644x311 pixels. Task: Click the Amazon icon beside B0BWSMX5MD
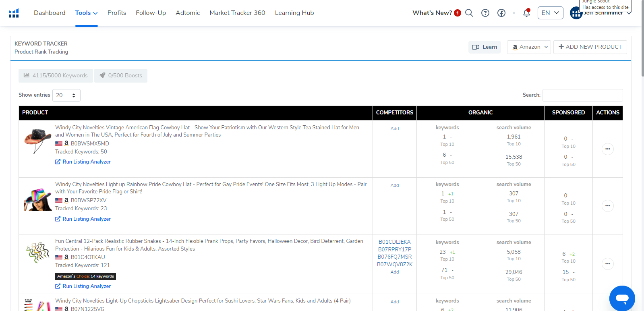[x=66, y=143]
